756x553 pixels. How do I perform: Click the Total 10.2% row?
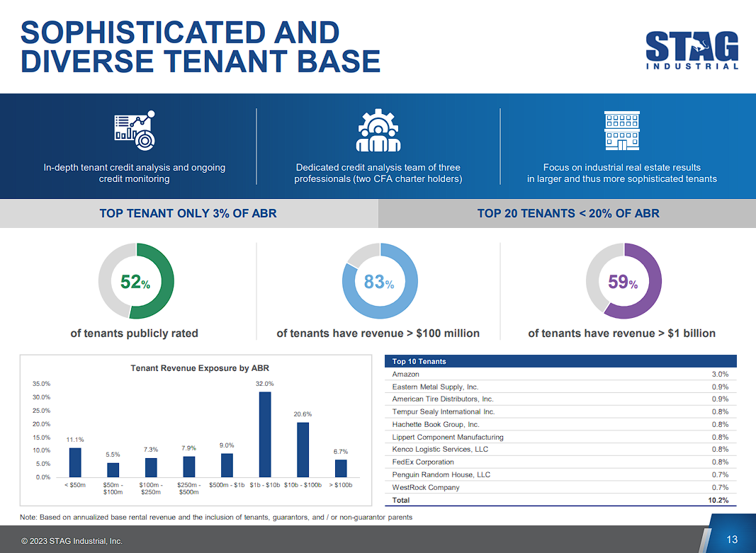[560, 500]
